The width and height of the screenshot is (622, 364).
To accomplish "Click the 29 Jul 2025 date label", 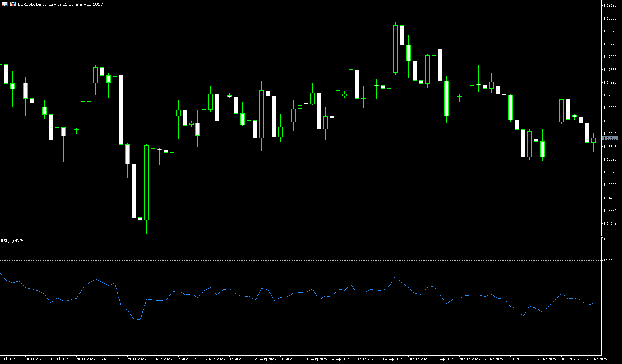I will 136,359.
